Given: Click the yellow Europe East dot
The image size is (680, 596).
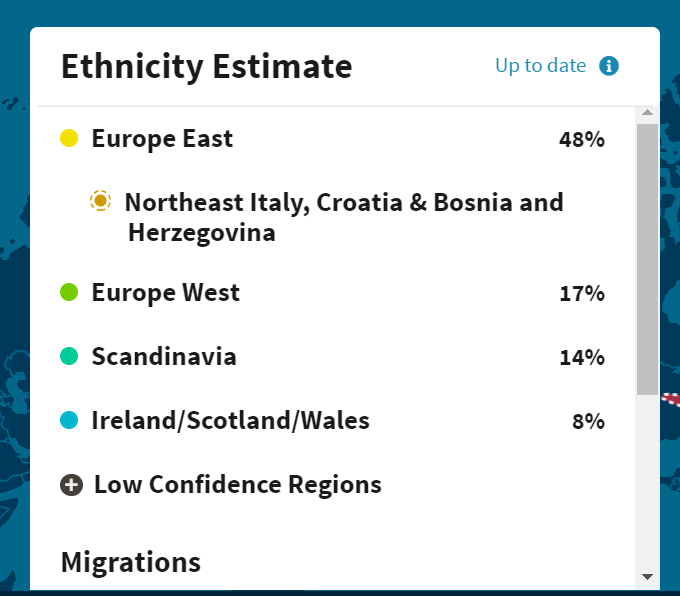Looking at the screenshot, I should coord(69,138).
